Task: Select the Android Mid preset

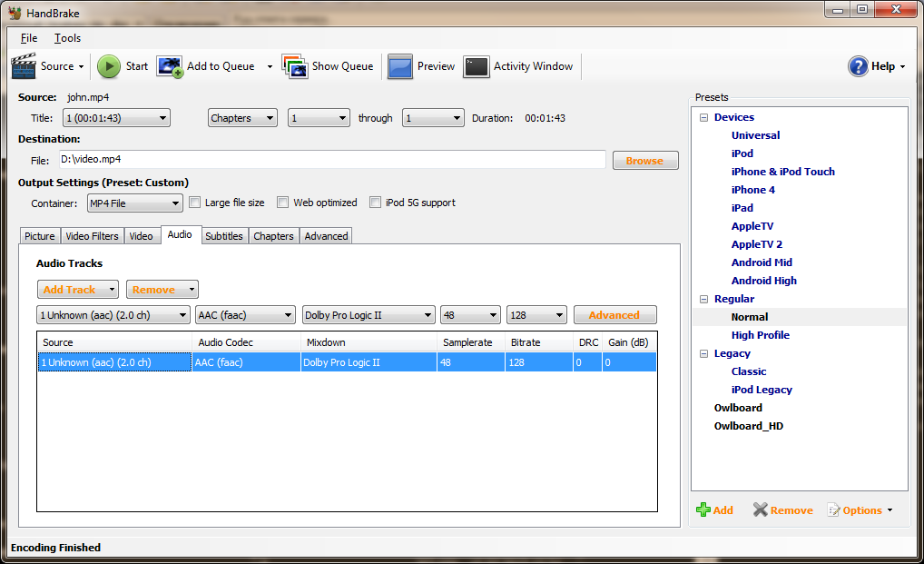Action: tap(762, 262)
